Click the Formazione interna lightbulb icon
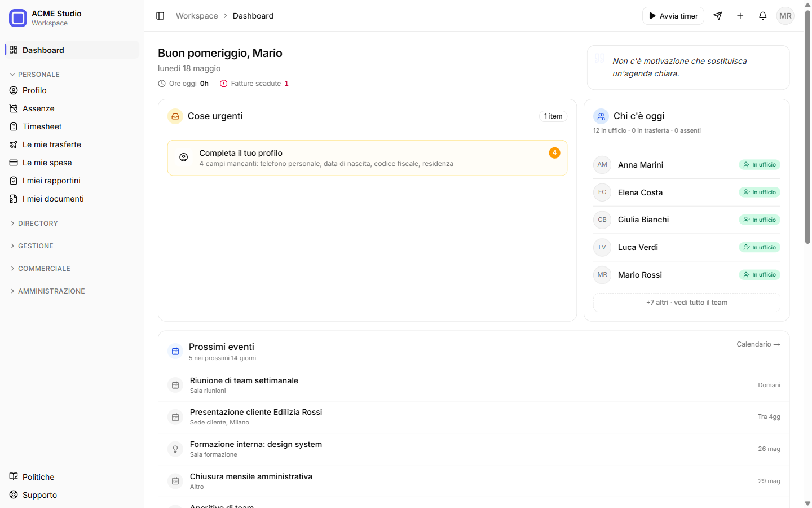The width and height of the screenshot is (812, 508). (x=175, y=449)
